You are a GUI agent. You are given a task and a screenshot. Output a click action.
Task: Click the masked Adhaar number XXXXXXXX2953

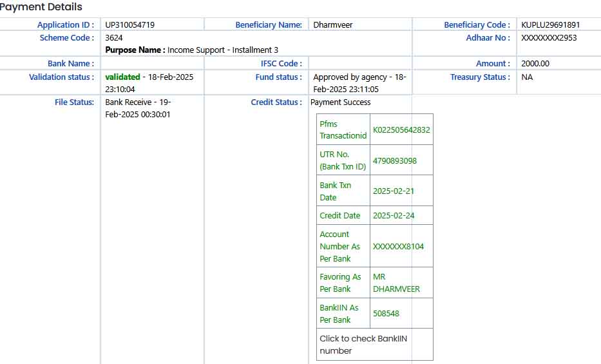click(549, 38)
